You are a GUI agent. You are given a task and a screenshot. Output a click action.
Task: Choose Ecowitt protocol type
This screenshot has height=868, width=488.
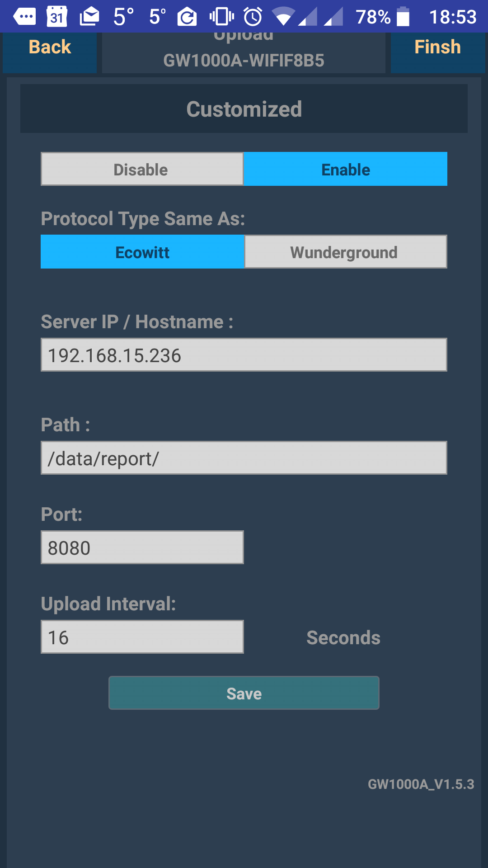coord(142,252)
